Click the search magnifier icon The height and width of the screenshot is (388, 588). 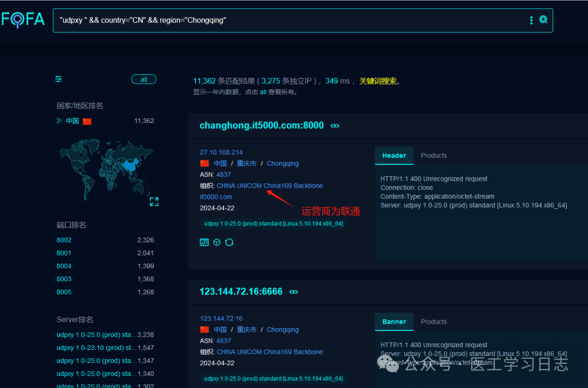pyautogui.click(x=543, y=20)
